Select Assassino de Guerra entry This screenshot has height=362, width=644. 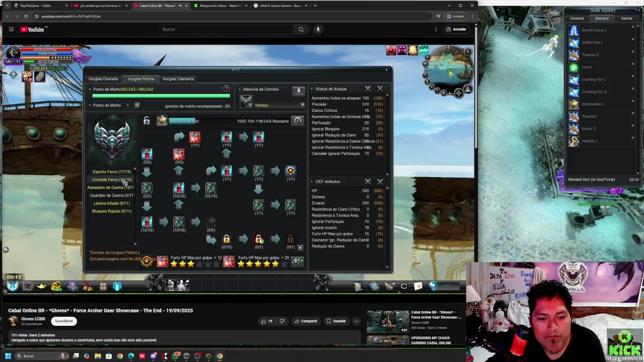[111, 188]
